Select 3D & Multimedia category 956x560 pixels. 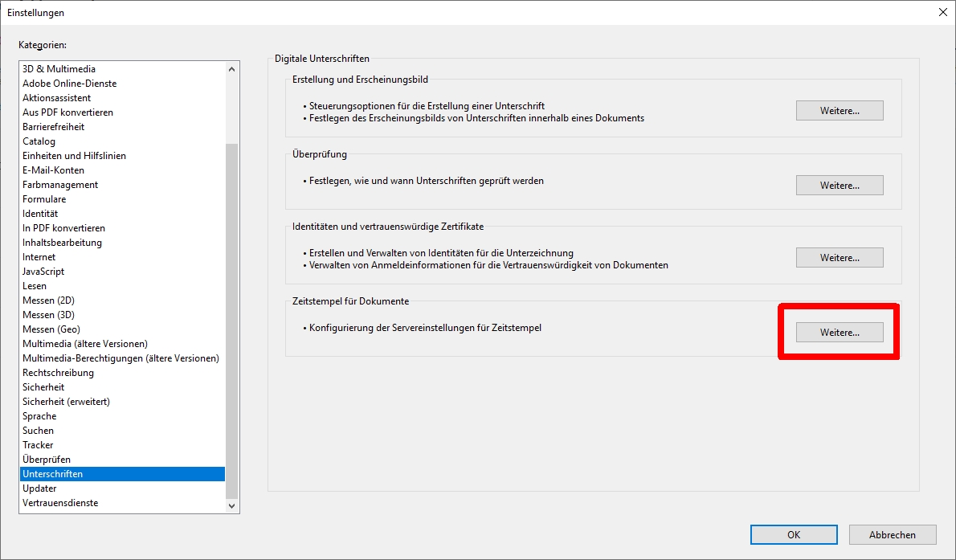click(59, 69)
